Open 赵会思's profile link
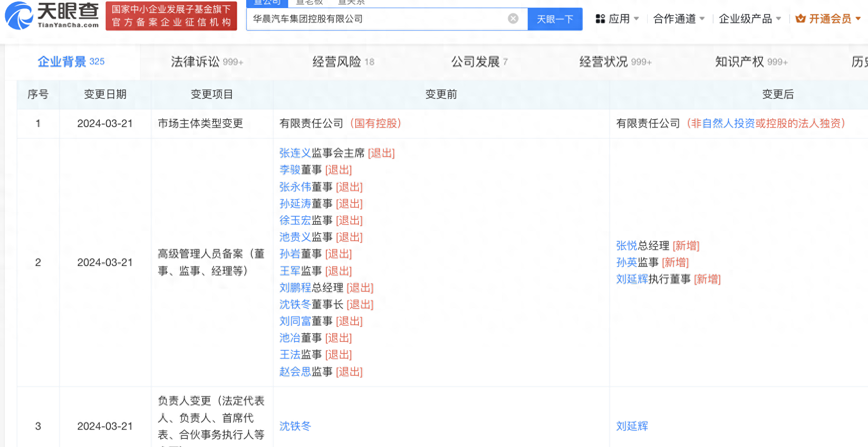Viewport: 868px width, 447px height. (295, 372)
